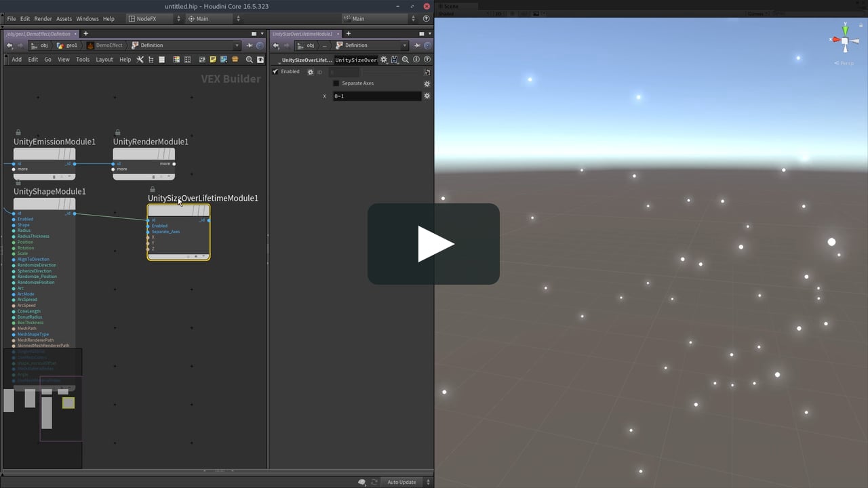Open Houdini main help question icon

click(427, 19)
